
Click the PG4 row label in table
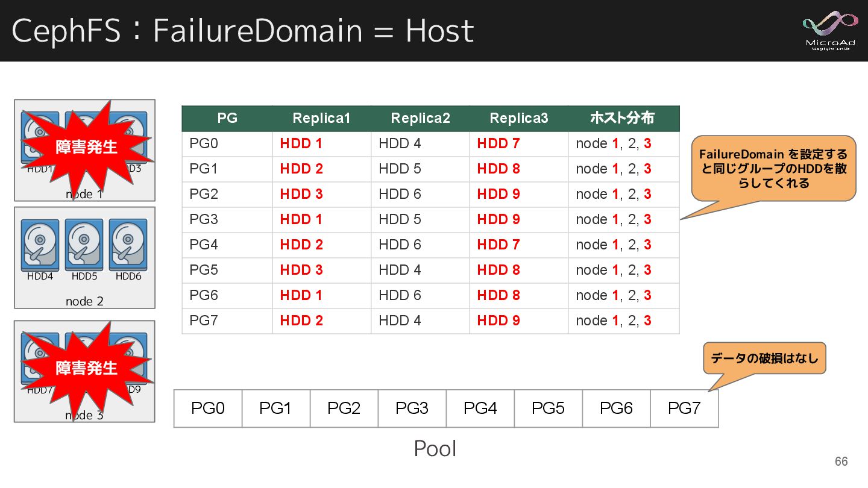(204, 245)
